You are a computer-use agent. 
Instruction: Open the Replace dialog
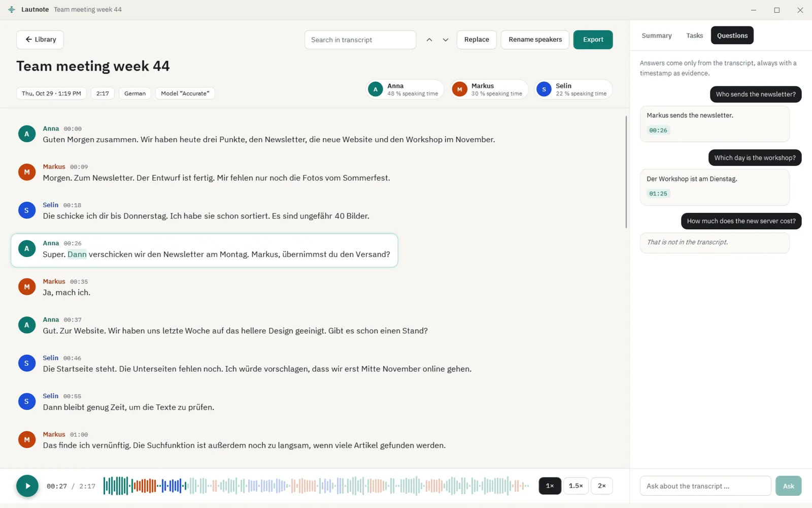click(477, 40)
